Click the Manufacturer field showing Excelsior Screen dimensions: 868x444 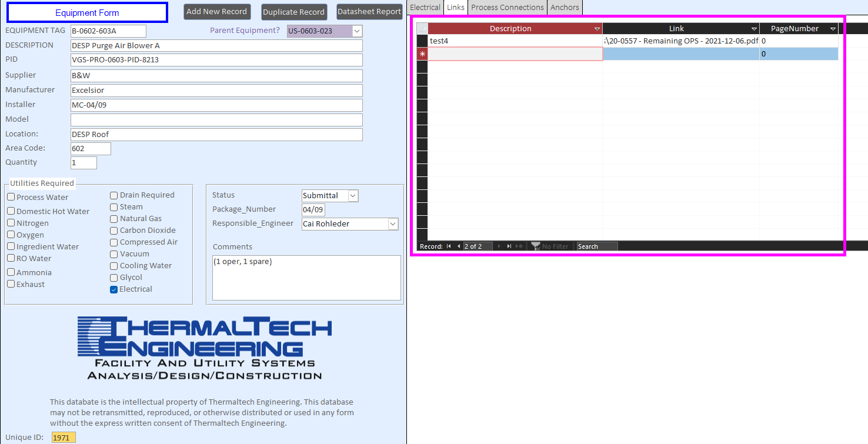[216, 91]
